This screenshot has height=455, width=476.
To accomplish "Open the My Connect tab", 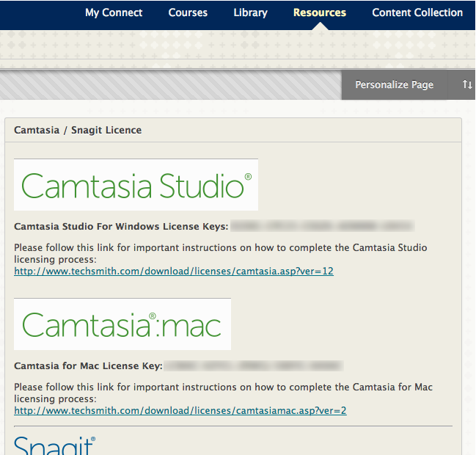I will (x=114, y=12).
